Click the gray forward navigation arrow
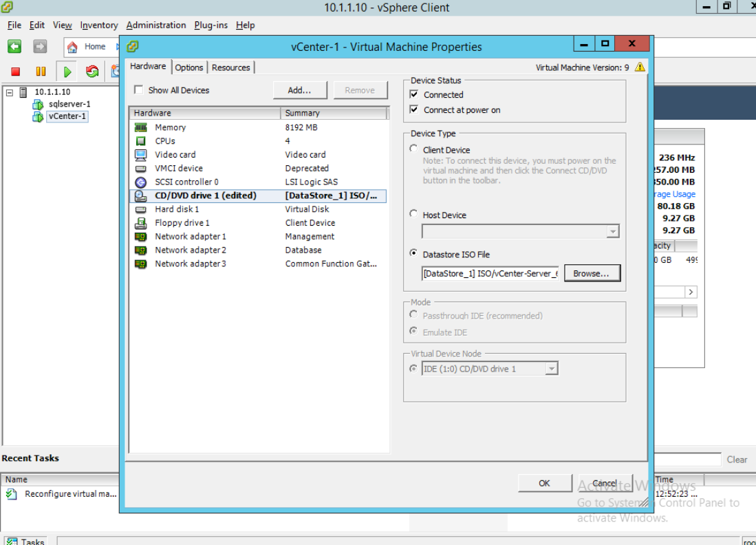This screenshot has width=756, height=545. click(x=40, y=46)
